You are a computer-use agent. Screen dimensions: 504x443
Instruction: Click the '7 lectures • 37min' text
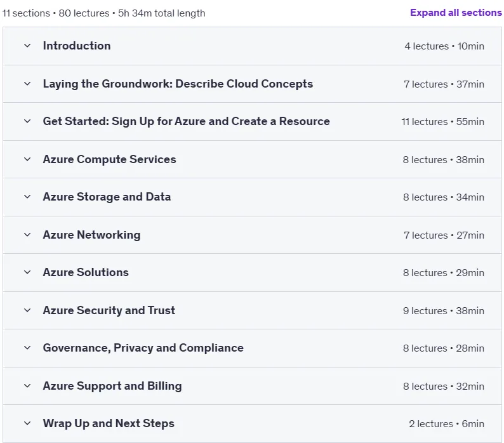pyautogui.click(x=444, y=84)
